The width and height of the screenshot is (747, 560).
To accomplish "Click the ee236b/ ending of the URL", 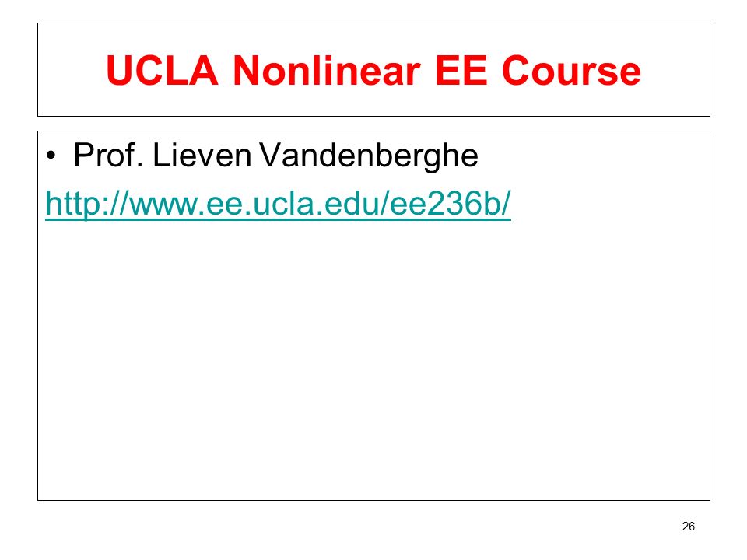I will [451, 203].
